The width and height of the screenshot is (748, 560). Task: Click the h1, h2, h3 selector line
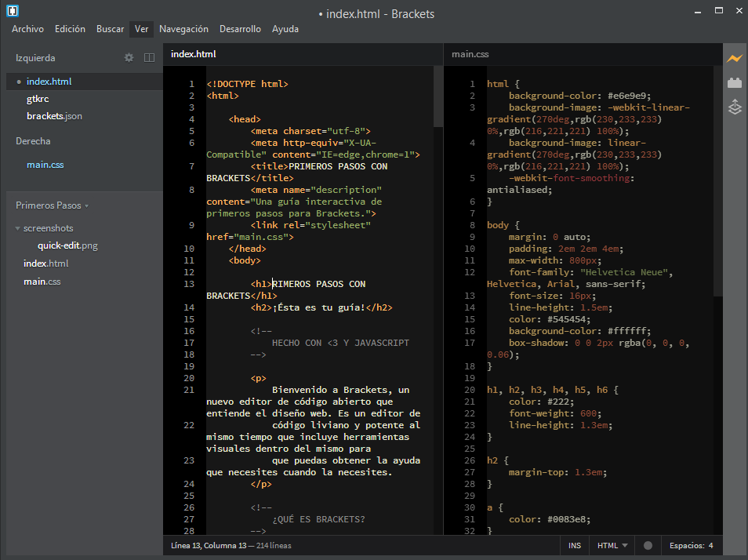coord(553,390)
